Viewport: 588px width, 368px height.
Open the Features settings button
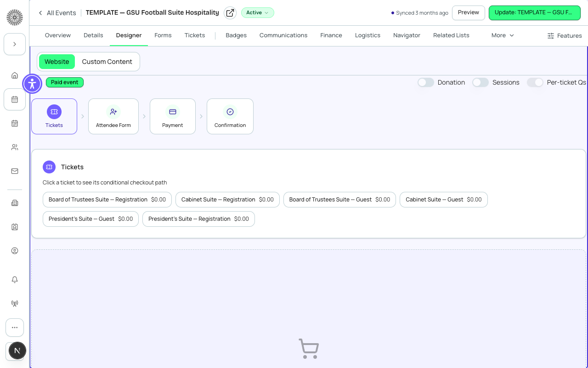(565, 36)
